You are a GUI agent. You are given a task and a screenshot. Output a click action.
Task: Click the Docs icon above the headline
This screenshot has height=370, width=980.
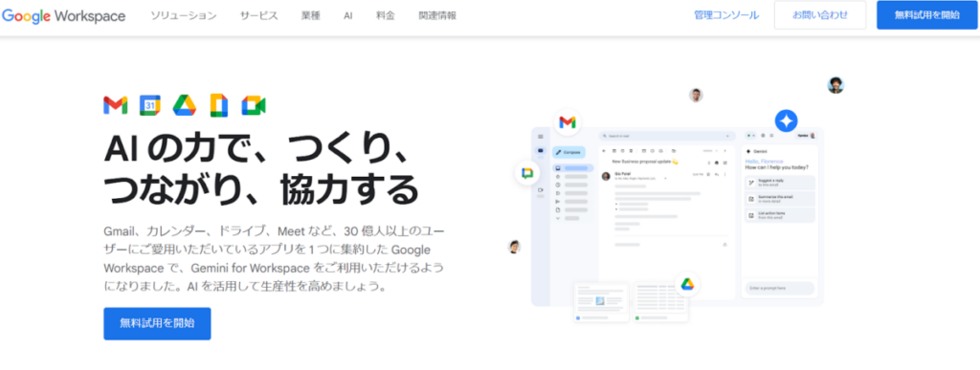tap(219, 105)
